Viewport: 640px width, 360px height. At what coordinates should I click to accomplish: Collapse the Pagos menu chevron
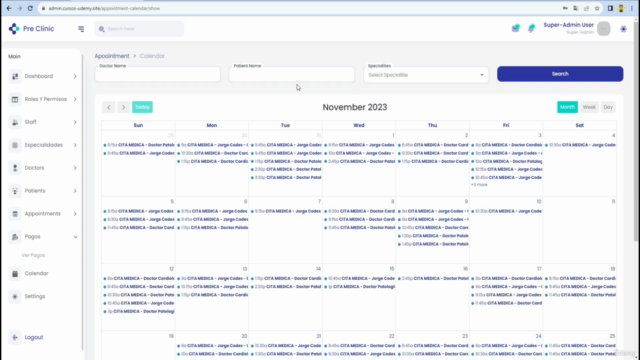coord(75,237)
